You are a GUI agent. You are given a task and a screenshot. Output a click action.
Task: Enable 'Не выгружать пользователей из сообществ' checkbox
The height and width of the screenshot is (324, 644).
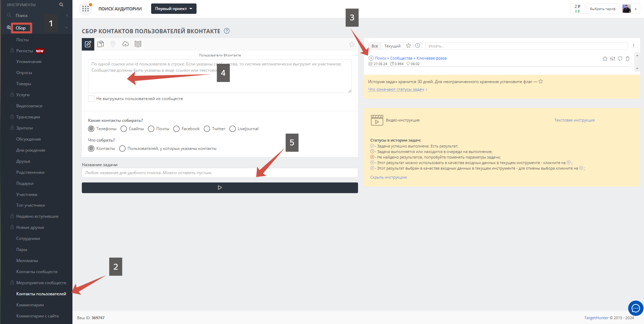(x=91, y=99)
